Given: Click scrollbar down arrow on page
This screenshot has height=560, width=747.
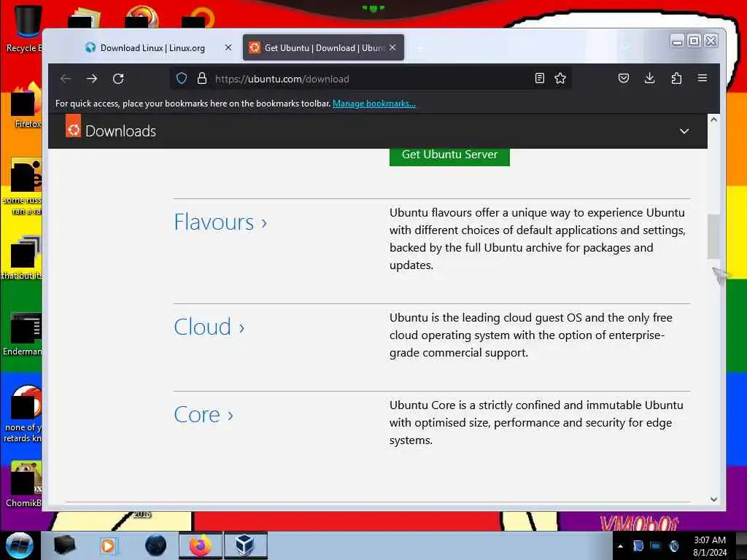Looking at the screenshot, I should (x=713, y=499).
